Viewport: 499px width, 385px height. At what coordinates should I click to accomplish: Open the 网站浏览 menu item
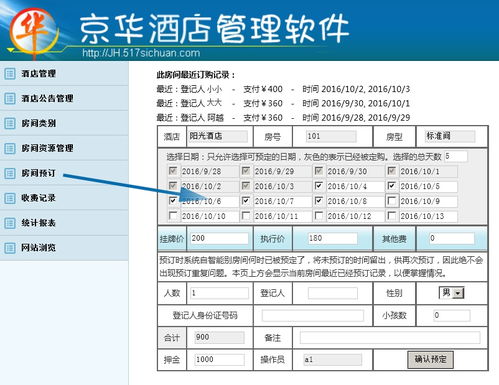pos(64,248)
